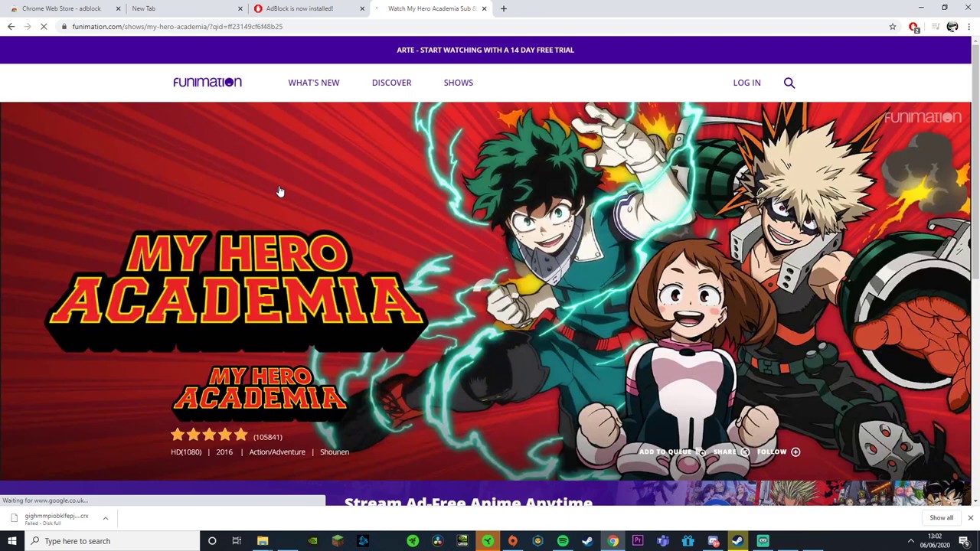Open Adobe Premiere Pro from the taskbar
Screen dimensions: 980x551
[638, 541]
